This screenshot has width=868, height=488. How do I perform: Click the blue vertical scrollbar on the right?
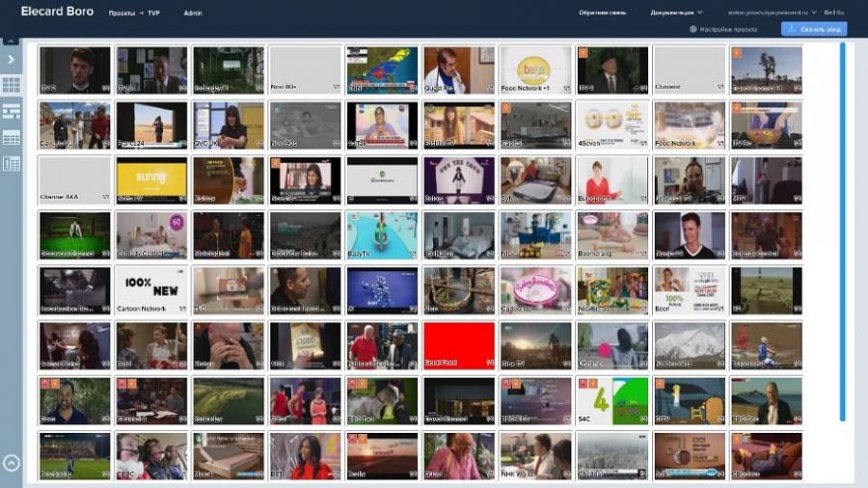point(842,231)
